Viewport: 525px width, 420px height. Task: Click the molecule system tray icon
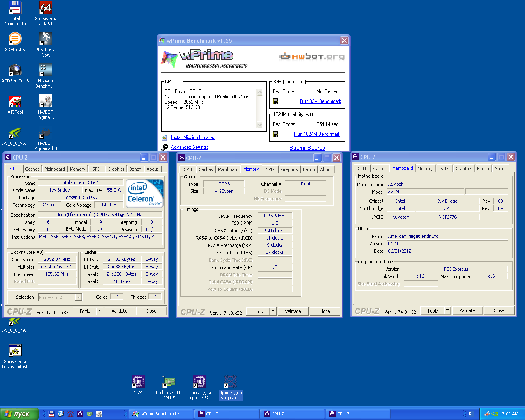[487, 414]
